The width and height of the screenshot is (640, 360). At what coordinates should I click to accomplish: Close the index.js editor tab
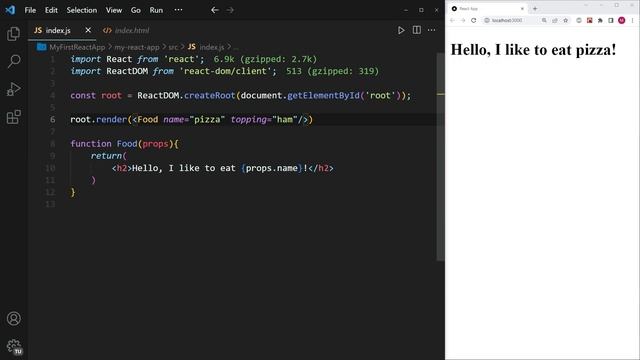pyautogui.click(x=88, y=30)
